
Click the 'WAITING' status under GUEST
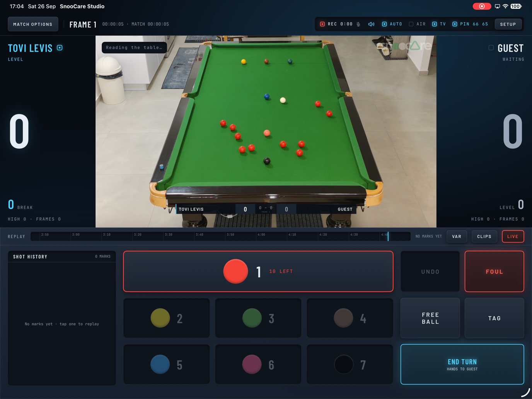[x=513, y=59]
